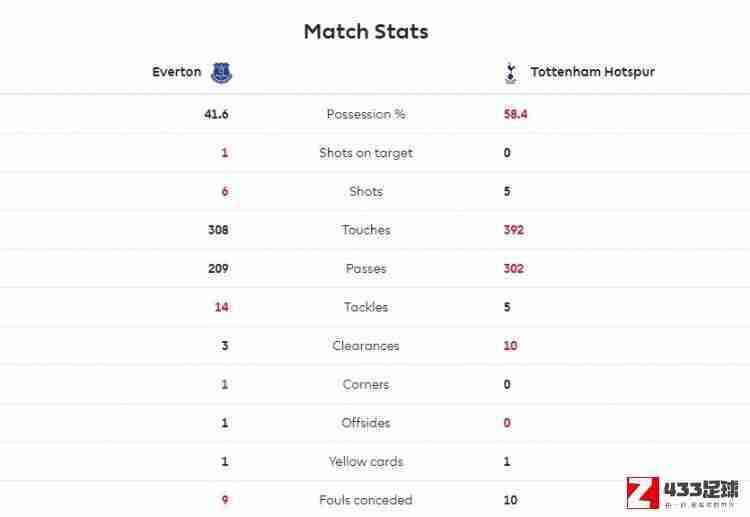Select the Fouls conceded label
The height and width of the screenshot is (517, 750).
[x=366, y=500]
